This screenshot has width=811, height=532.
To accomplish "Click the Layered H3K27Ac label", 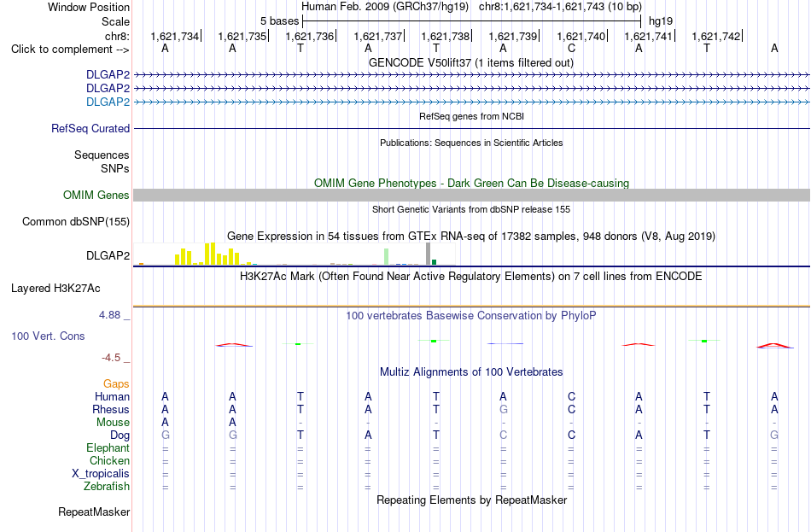I will (x=55, y=289).
